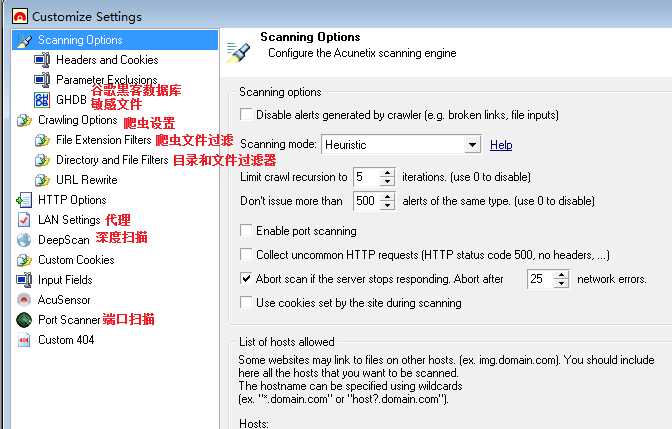The height and width of the screenshot is (429, 672).
Task: Click the Headers and Cookies icon
Action: [42, 60]
